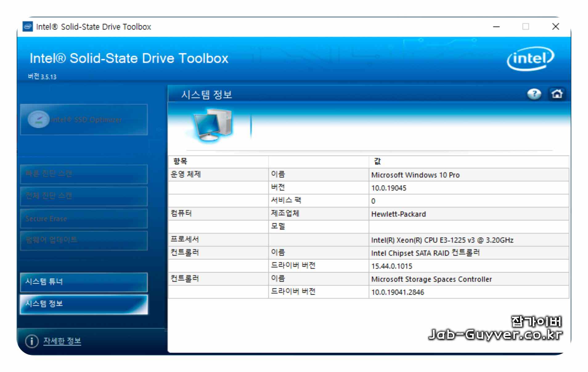Image resolution: width=588 pixels, height=372 pixels.
Task: Click the title bar app icon
Action: click(x=27, y=27)
